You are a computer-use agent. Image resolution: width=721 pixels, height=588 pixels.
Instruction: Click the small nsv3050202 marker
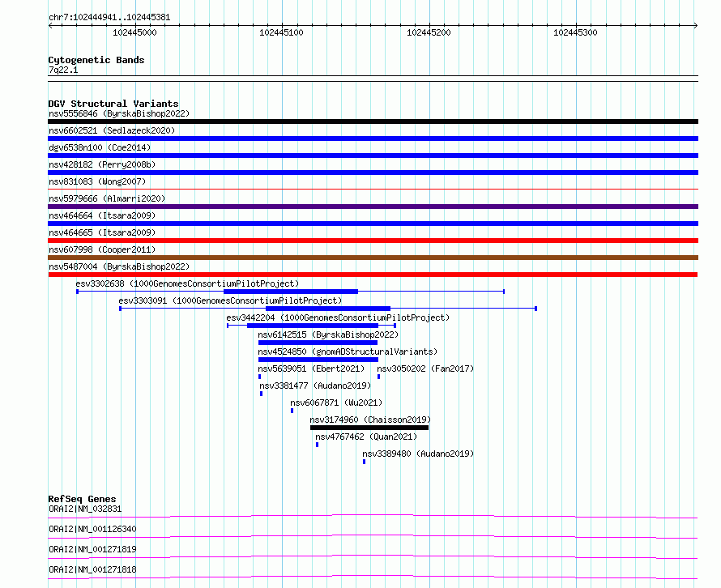379,377
